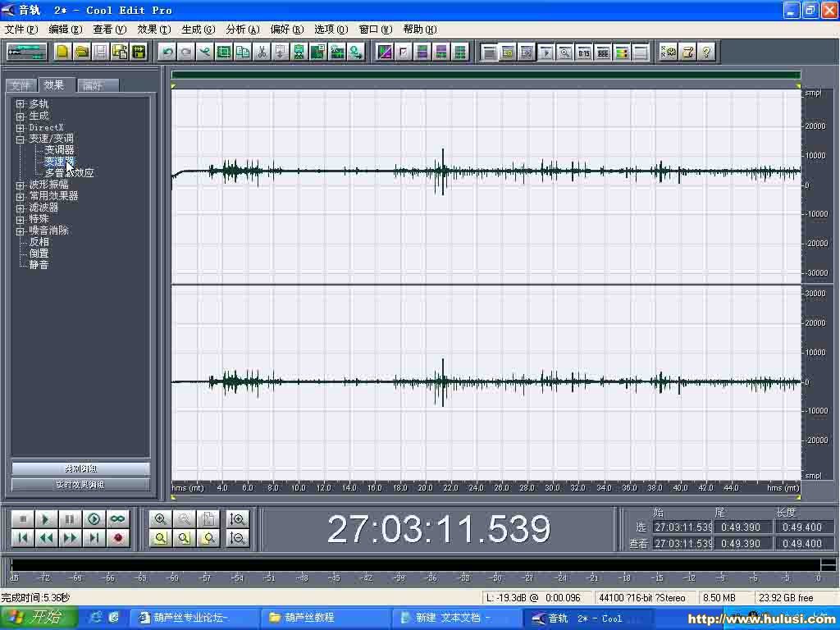Open the 帮助(H) menu
840x630 pixels.
tap(419, 29)
